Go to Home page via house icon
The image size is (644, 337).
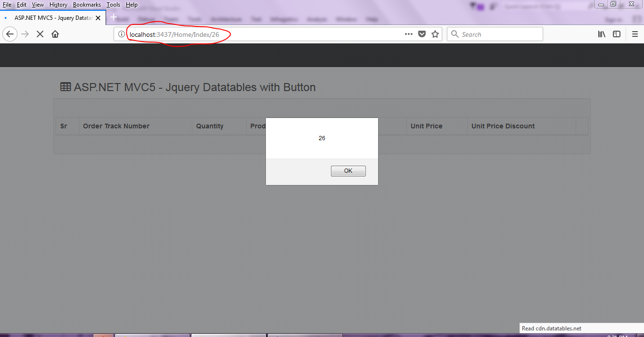point(55,34)
